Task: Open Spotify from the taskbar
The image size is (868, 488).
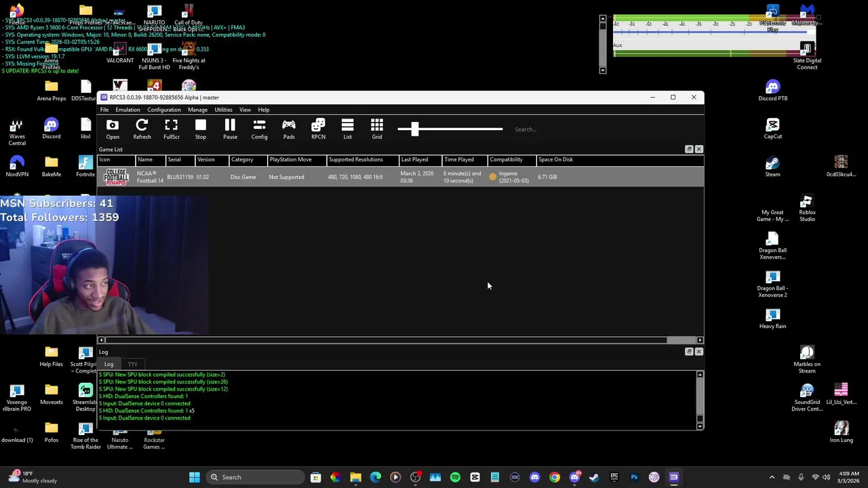Action: (455, 477)
